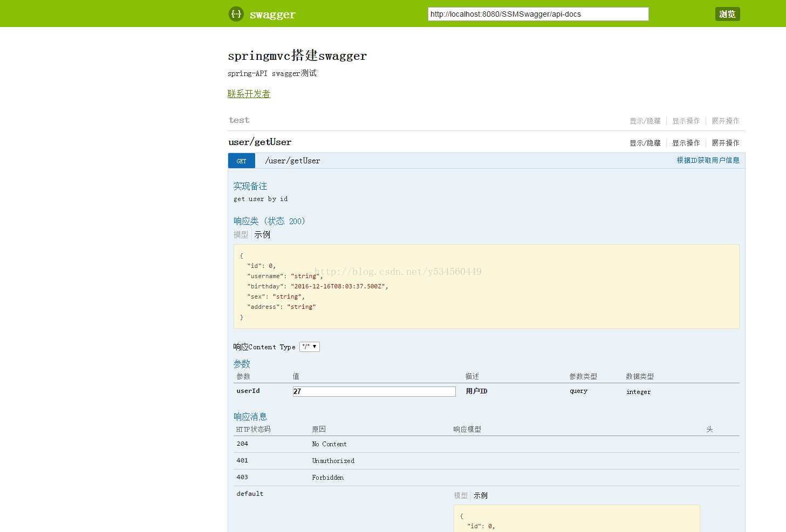Collapse the user/getUser section heading
The image size is (786, 532).
[260, 142]
